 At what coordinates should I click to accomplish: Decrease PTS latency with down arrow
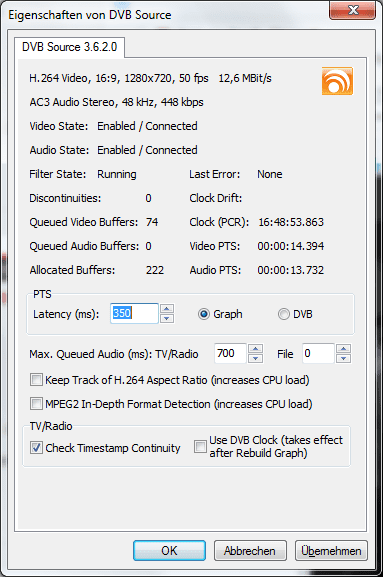167,318
